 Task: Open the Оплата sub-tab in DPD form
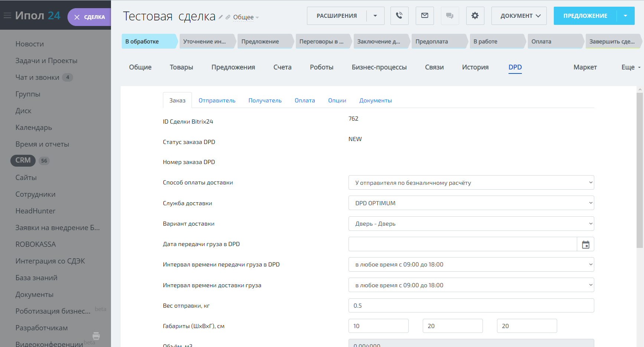click(305, 100)
